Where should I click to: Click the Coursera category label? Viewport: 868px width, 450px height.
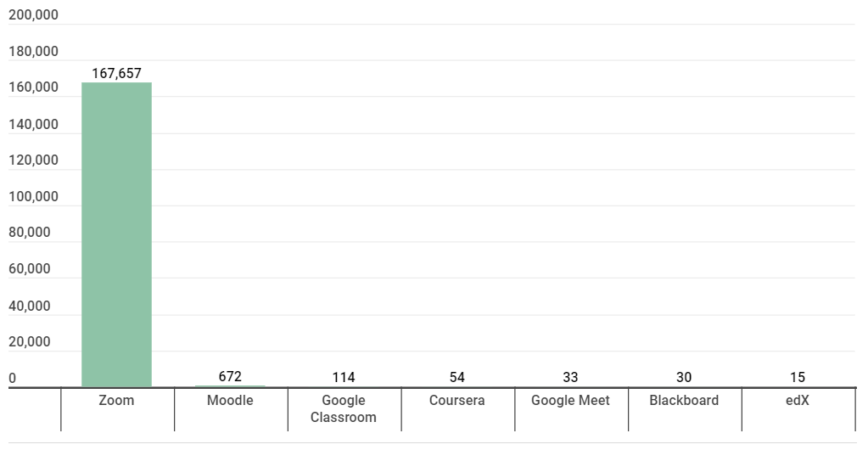[457, 400]
